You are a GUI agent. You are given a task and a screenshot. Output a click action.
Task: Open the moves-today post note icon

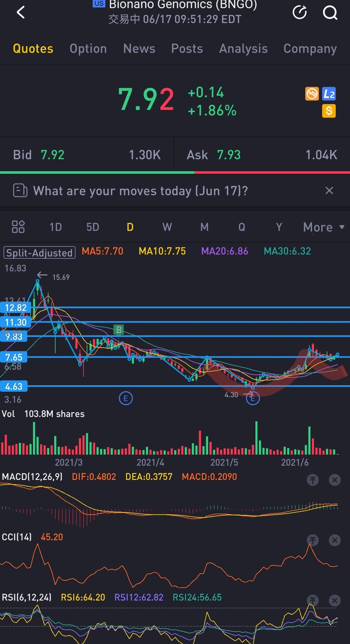20,190
